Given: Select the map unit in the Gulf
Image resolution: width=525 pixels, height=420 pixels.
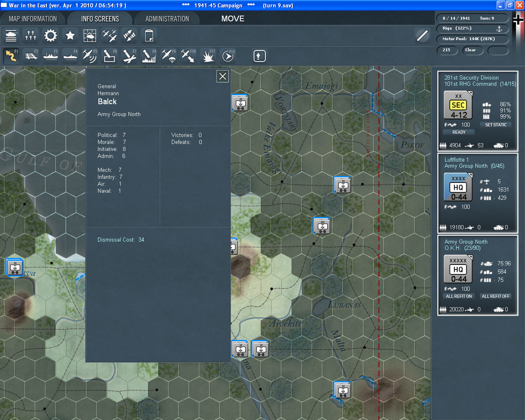Looking at the screenshot, I should 15,267.
